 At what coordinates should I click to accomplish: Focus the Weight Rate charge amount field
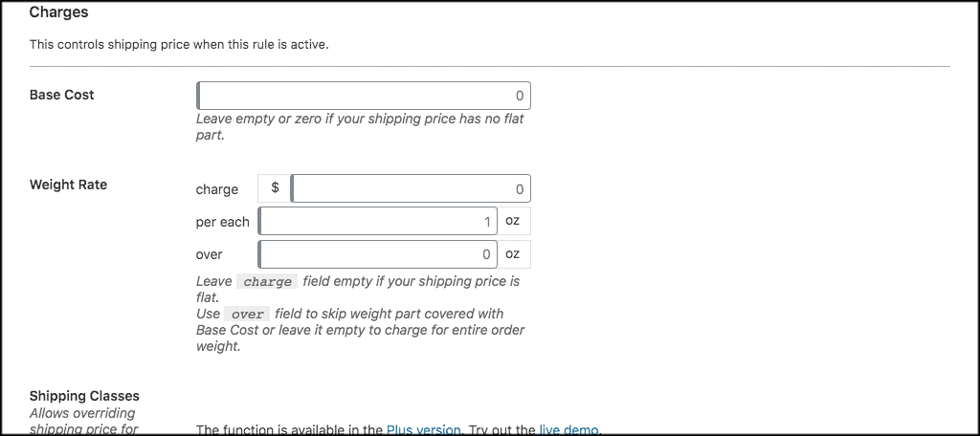pos(412,188)
